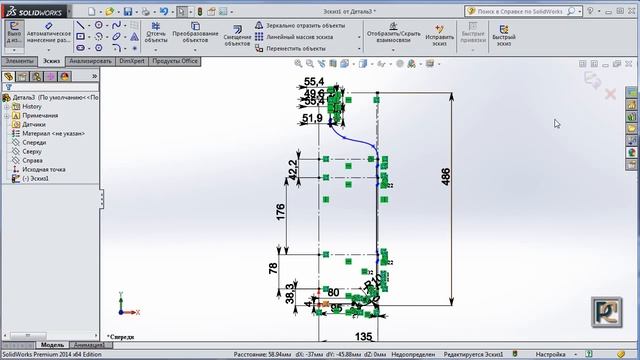
Task: Click the Open folder icon
Action: tap(109, 11)
